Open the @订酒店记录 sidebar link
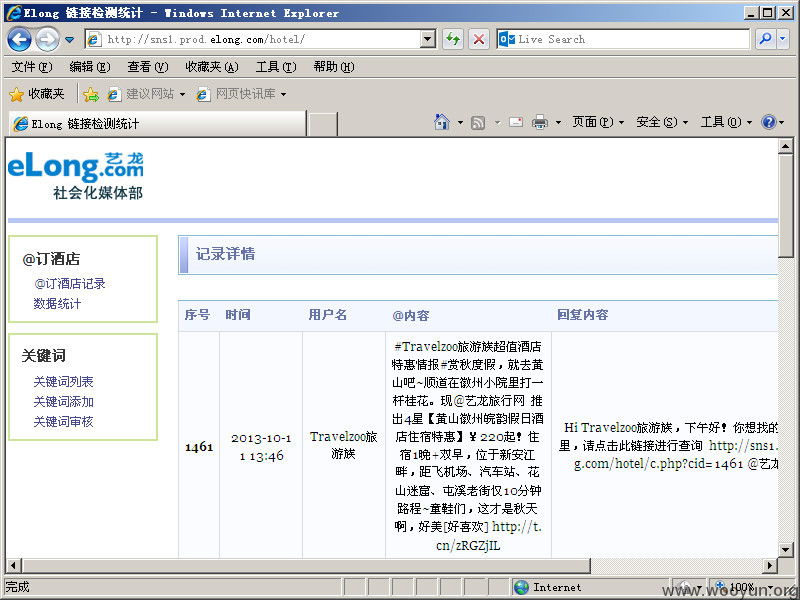The width and height of the screenshot is (800, 600). point(69,284)
